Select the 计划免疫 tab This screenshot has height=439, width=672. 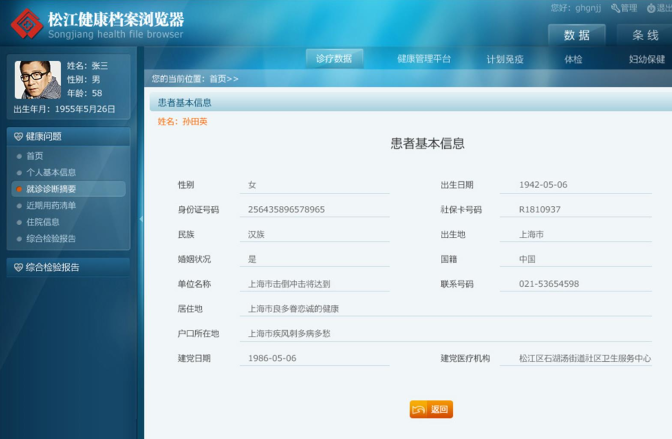click(505, 59)
